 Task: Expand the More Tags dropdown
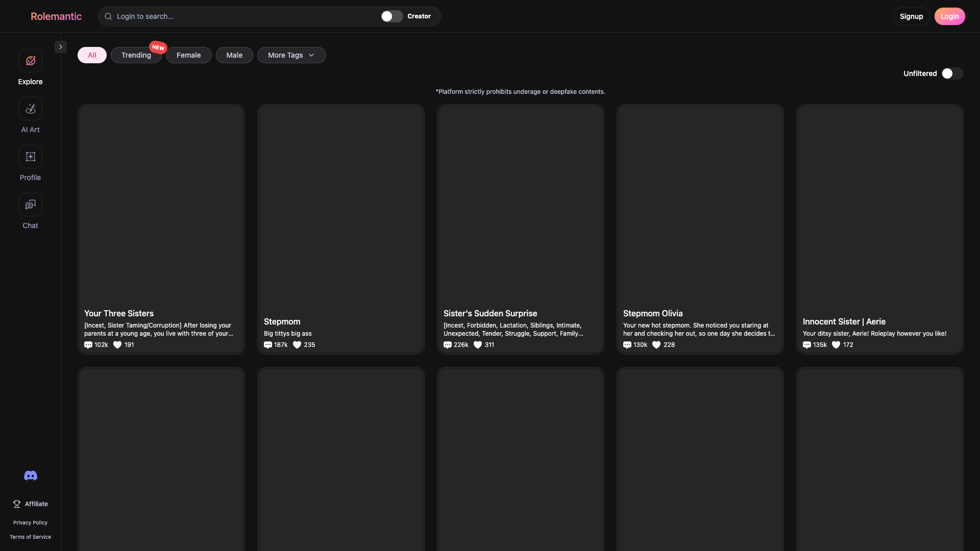[x=291, y=55]
